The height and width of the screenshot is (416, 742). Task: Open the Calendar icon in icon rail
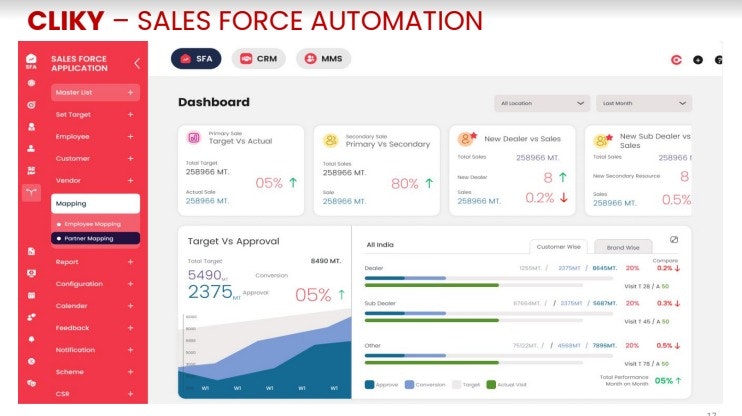(31, 295)
